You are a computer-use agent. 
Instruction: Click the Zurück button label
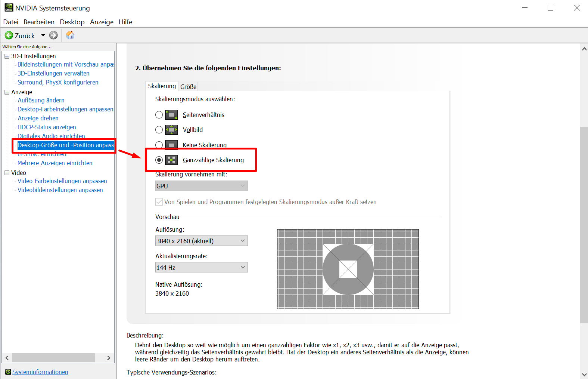point(25,36)
